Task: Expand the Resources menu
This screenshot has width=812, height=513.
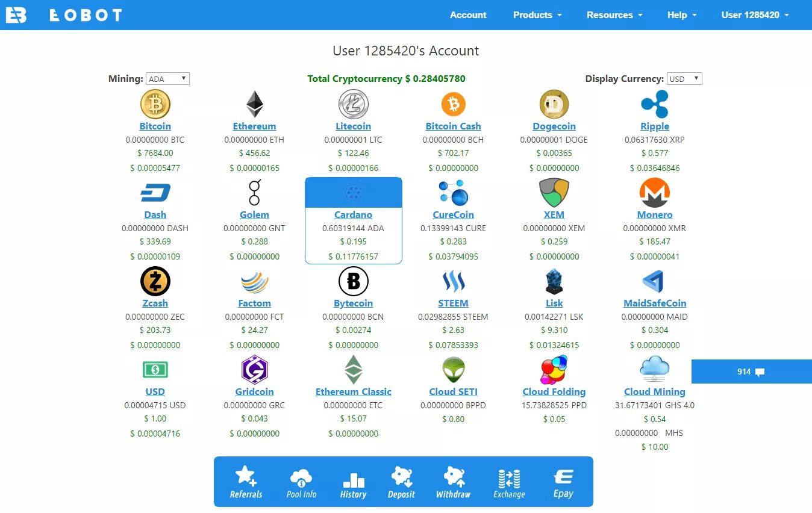Action: pos(614,15)
